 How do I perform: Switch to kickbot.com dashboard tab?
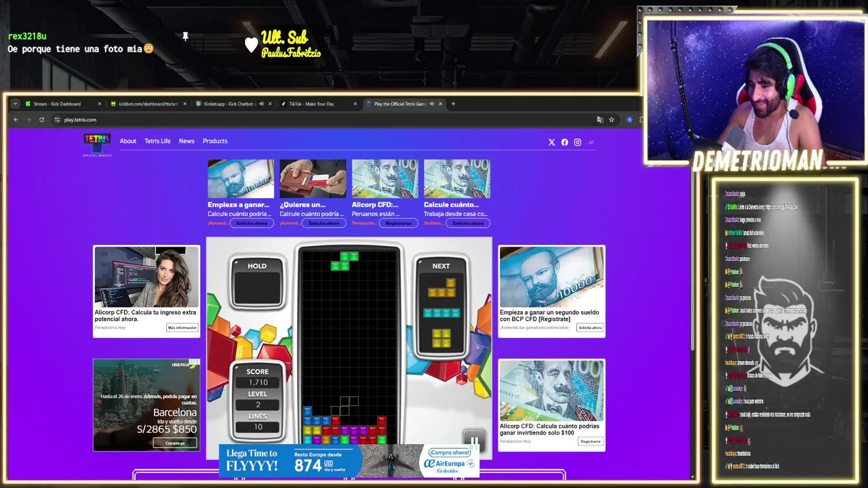(x=147, y=104)
